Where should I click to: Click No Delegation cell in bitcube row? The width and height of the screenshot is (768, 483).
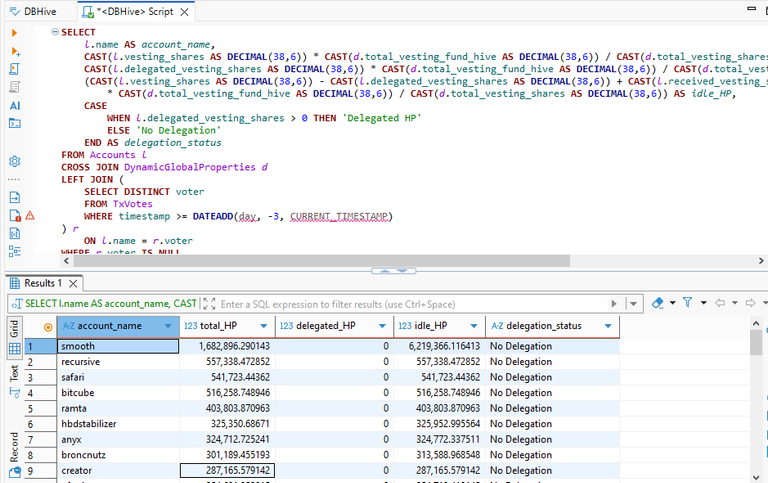(552, 393)
